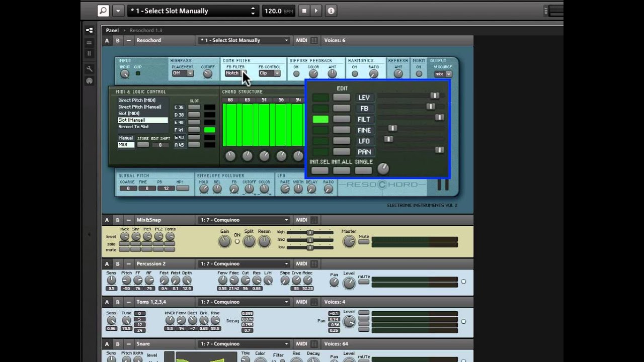The height and width of the screenshot is (362, 644).
Task: Open the search magnifier in the top toolbar
Action: [x=103, y=11]
